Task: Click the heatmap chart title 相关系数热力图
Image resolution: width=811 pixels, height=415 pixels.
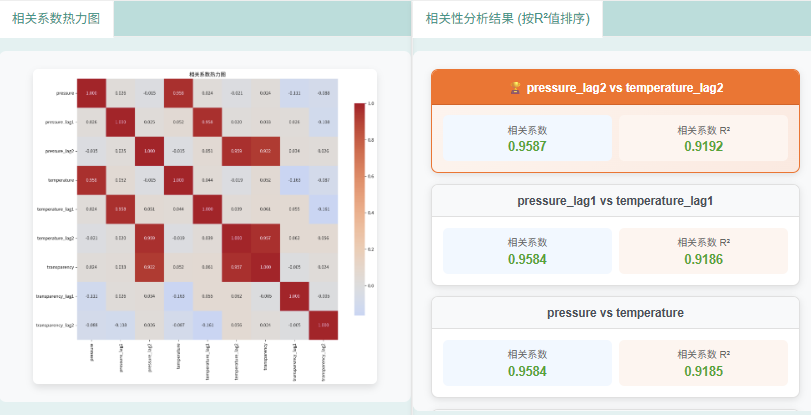Action: click(x=207, y=75)
